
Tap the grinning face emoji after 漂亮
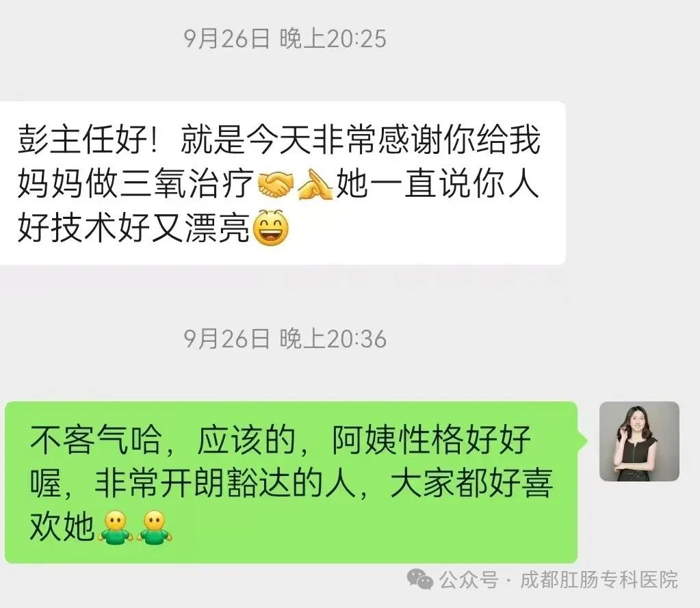[270, 228]
